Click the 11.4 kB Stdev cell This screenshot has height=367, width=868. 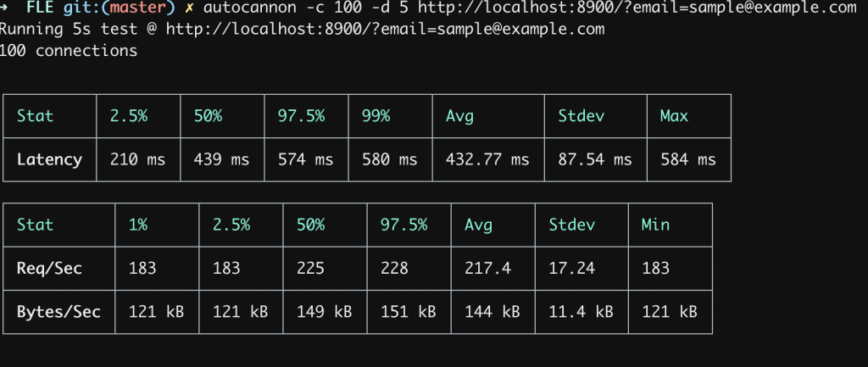tap(581, 312)
